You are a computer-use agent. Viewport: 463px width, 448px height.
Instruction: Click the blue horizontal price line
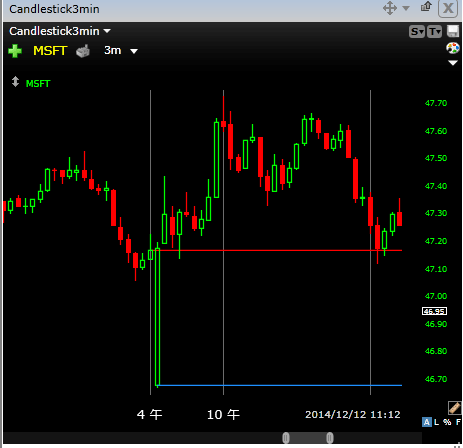click(280, 386)
